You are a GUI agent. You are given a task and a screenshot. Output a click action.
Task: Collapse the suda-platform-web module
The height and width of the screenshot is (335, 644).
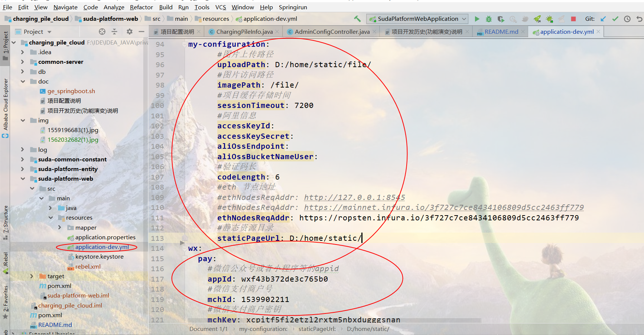pos(23,179)
